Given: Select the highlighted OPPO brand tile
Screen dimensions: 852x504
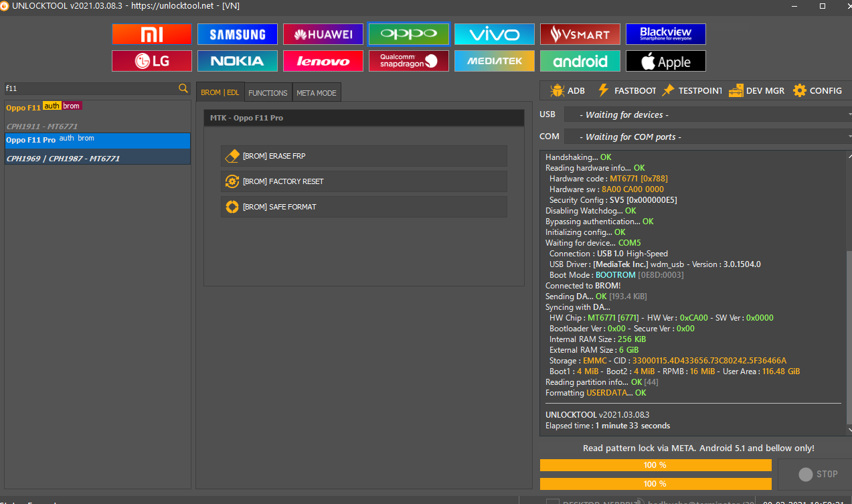Looking at the screenshot, I should point(409,34).
